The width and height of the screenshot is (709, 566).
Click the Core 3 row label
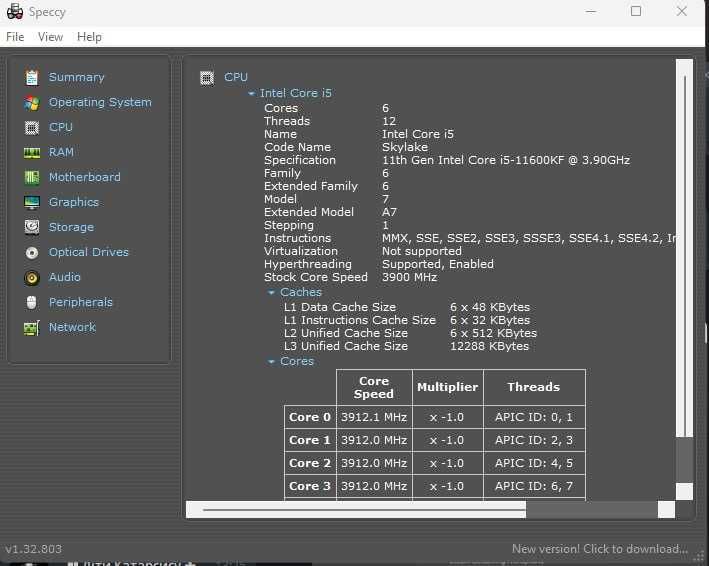click(310, 486)
